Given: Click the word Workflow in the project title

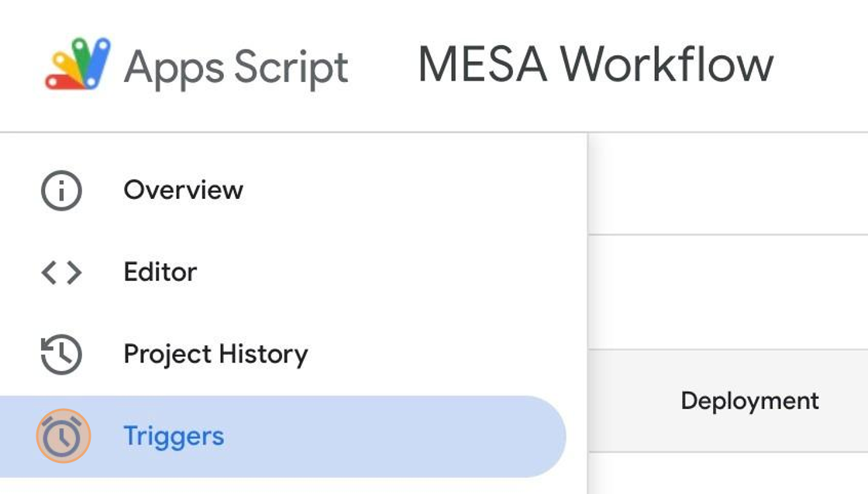Looking at the screenshot, I should pos(667,64).
